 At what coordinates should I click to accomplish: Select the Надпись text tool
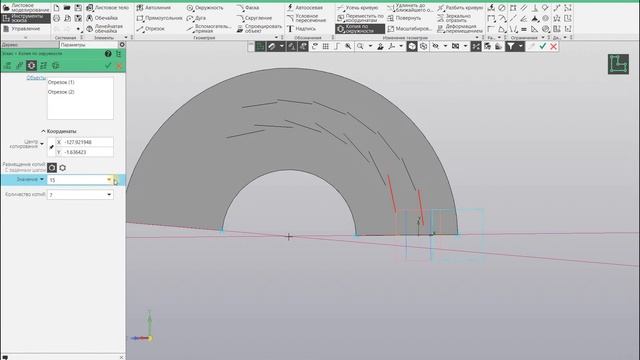(x=301, y=29)
